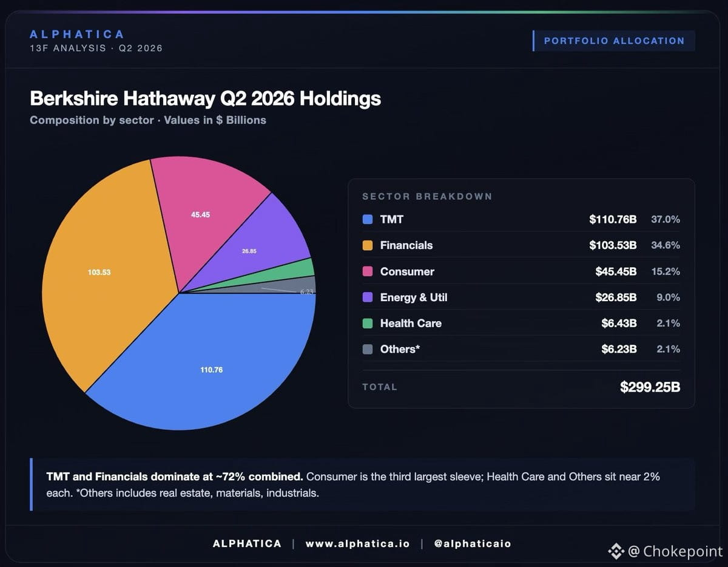Click the $45.45B value
The image size is (728, 567).
(x=616, y=271)
